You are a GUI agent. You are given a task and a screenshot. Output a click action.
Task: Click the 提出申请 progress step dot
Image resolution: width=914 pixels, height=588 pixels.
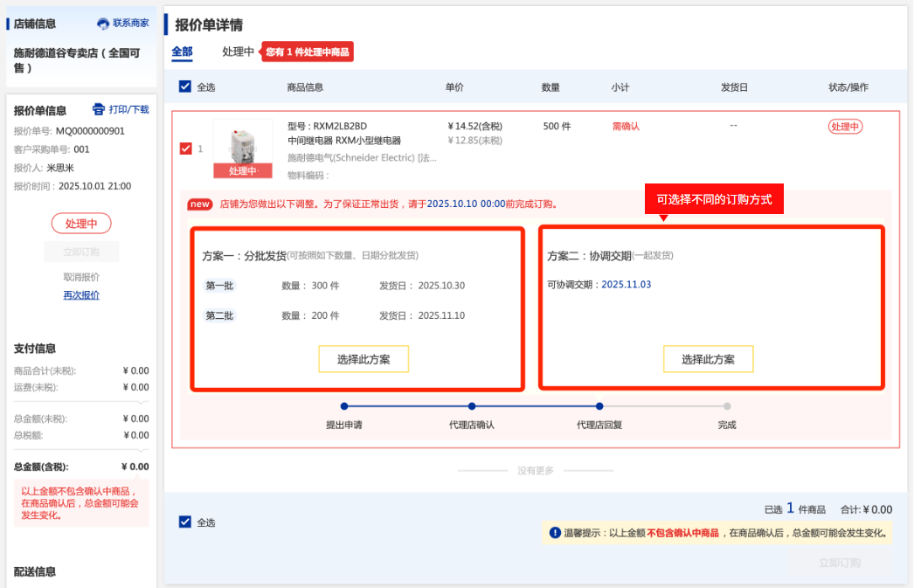coord(344,406)
